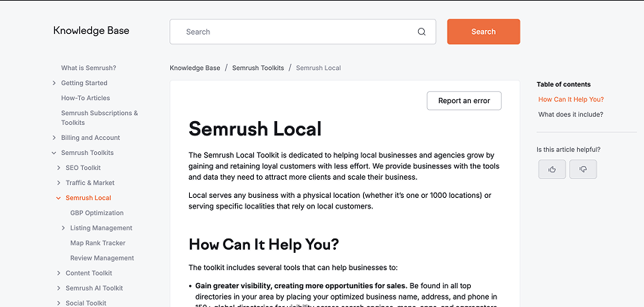Go to Knowledge Base breadcrumb link
644x307 pixels.
pyautogui.click(x=195, y=68)
